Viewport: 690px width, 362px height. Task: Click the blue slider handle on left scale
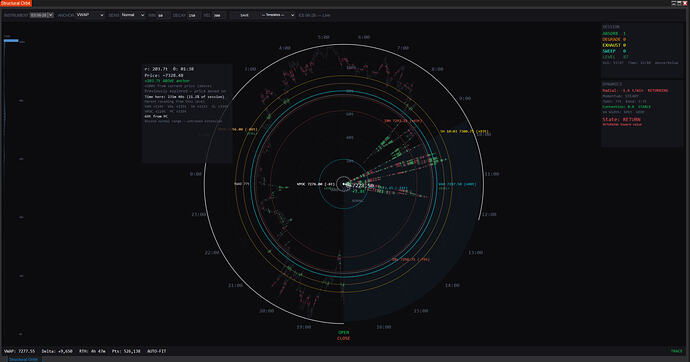(11, 40)
